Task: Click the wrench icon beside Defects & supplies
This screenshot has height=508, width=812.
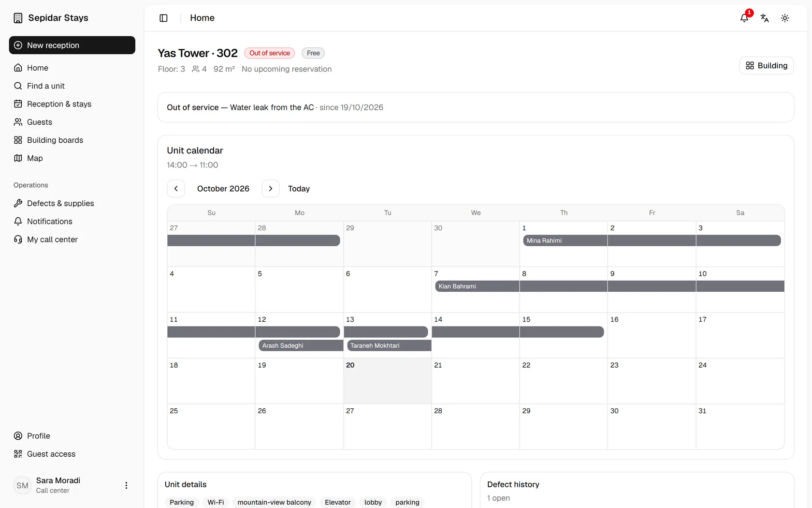Action: point(18,203)
